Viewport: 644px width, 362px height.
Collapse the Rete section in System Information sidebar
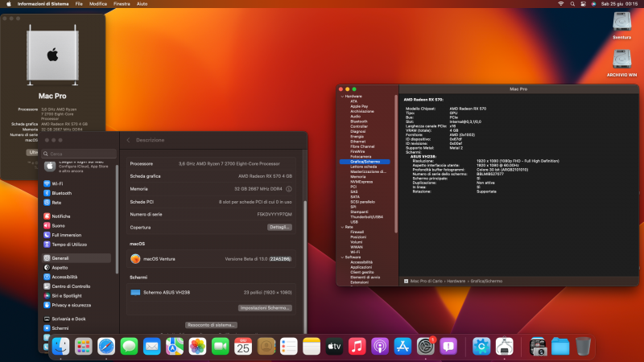tap(343, 227)
